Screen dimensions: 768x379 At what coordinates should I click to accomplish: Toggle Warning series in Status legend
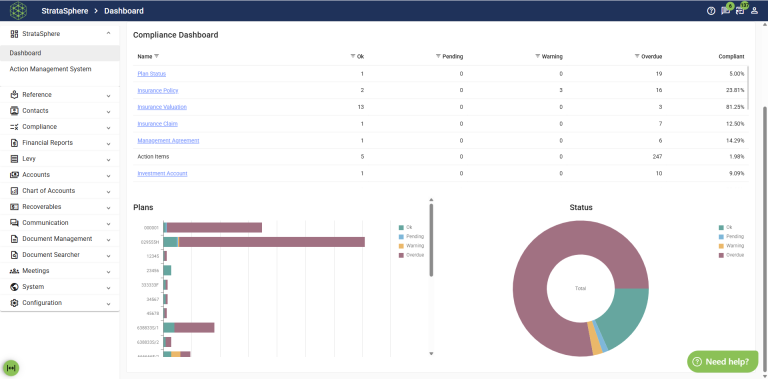(731, 246)
